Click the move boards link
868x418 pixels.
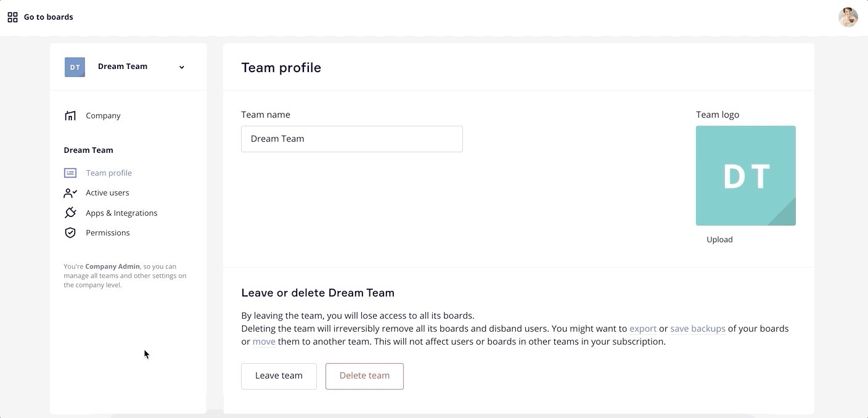pyautogui.click(x=264, y=342)
